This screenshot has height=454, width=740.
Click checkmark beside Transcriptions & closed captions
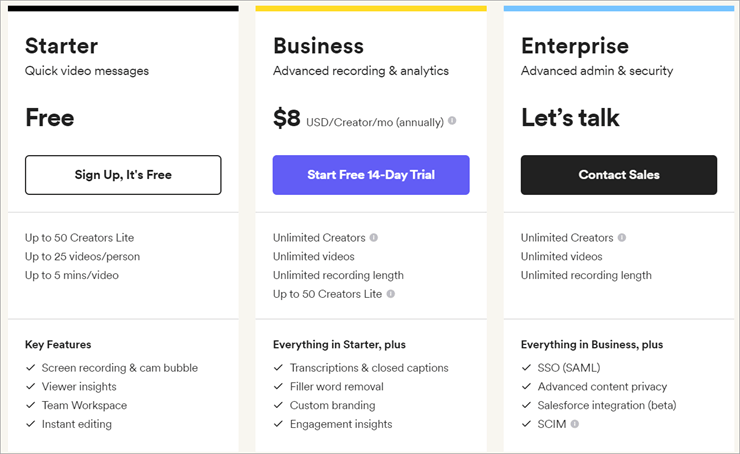[278, 368]
